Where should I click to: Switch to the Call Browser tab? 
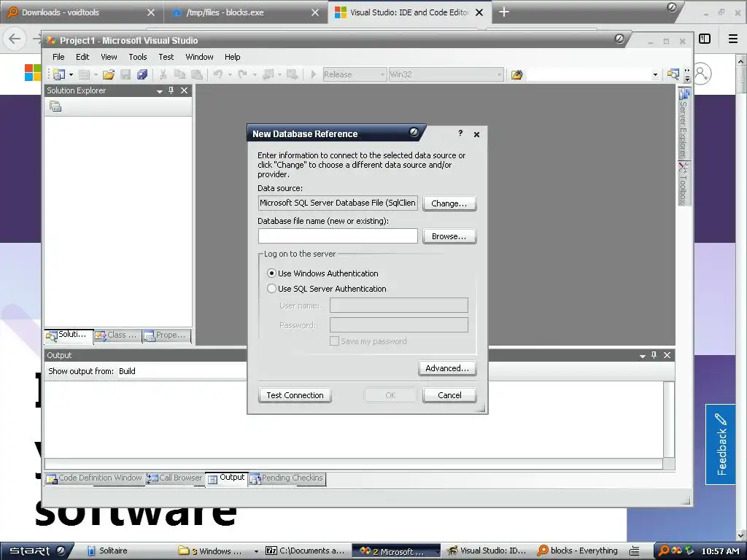click(175, 478)
